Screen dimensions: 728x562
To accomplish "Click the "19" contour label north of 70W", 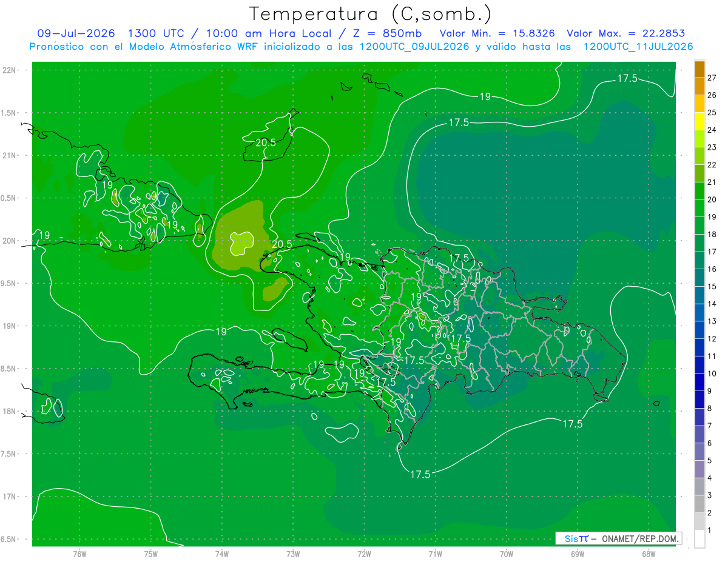I will (485, 96).
